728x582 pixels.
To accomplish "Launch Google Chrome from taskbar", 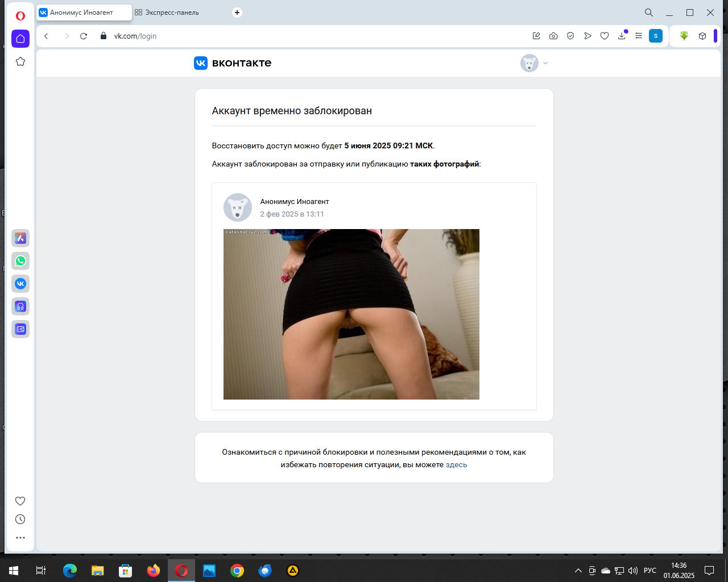I will coord(237,571).
